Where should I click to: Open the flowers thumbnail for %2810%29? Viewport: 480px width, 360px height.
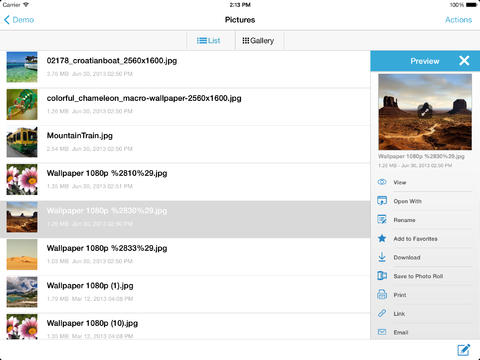pyautogui.click(x=22, y=179)
